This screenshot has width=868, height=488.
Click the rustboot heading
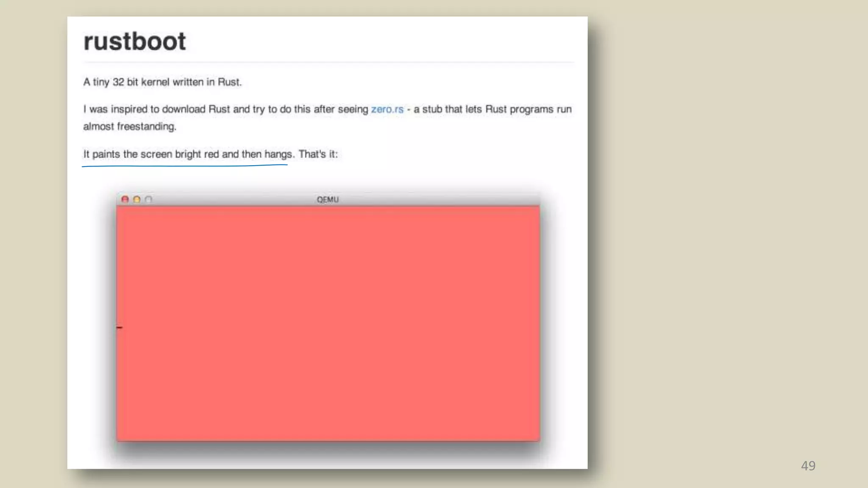click(134, 42)
